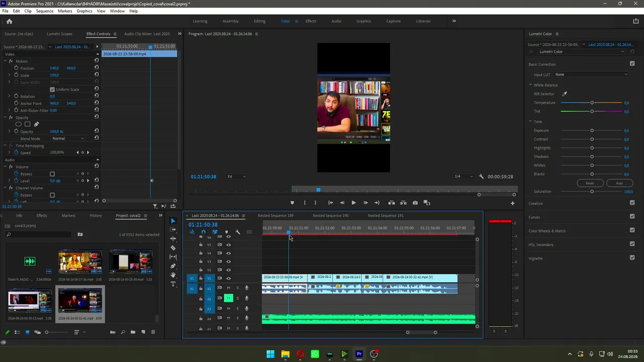Go to Out point in Program monitor
Image resolution: width=644 pixels, height=362 pixels.
click(377, 203)
